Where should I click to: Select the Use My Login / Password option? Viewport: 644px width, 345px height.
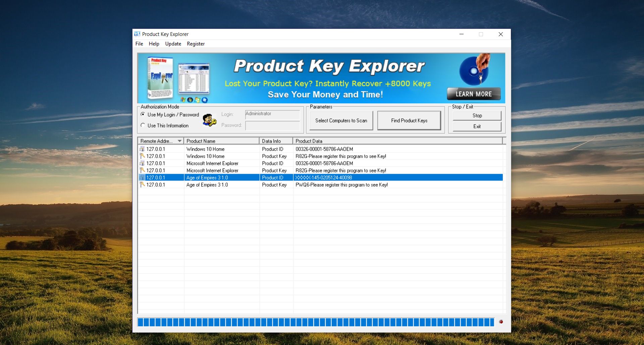click(143, 114)
